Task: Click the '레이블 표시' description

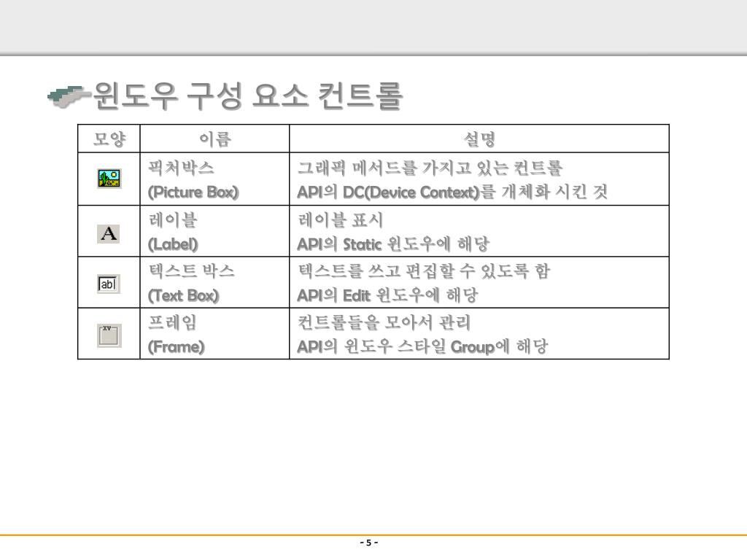Action: tap(340, 219)
